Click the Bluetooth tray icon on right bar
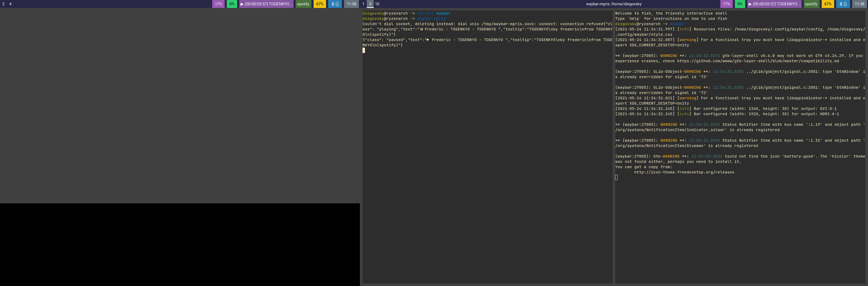Viewport: 868px width, 286px height. click(x=841, y=4)
